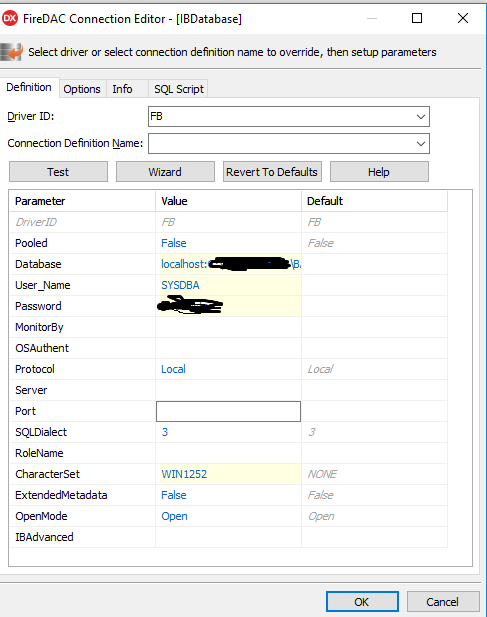Close the FireDAC Connection Editor window

tap(463, 18)
